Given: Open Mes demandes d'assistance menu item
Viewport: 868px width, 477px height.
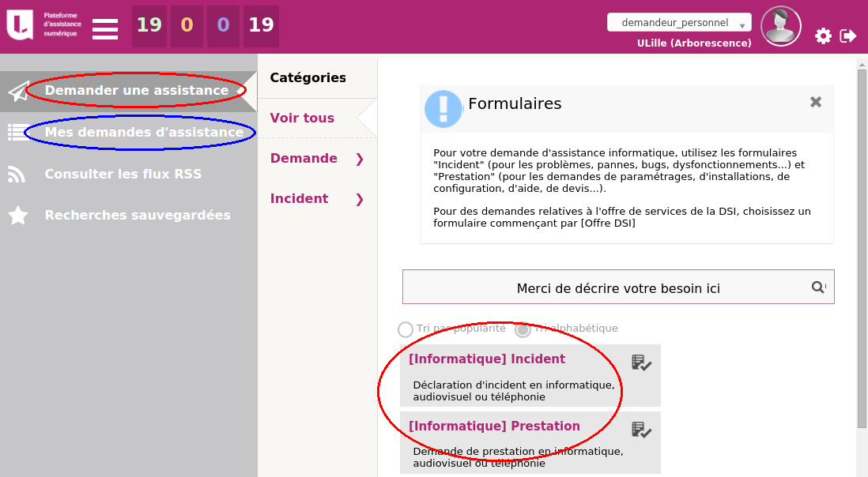Looking at the screenshot, I should [144, 132].
